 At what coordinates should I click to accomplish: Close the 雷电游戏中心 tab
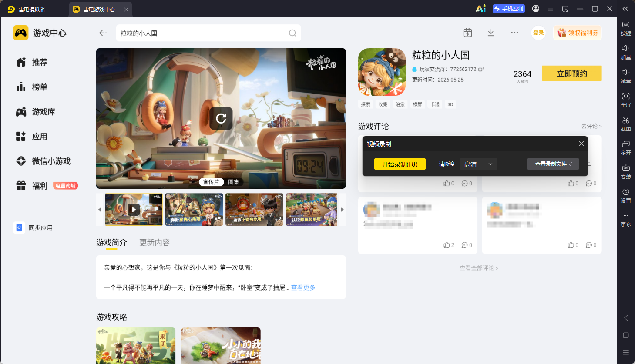126,9
